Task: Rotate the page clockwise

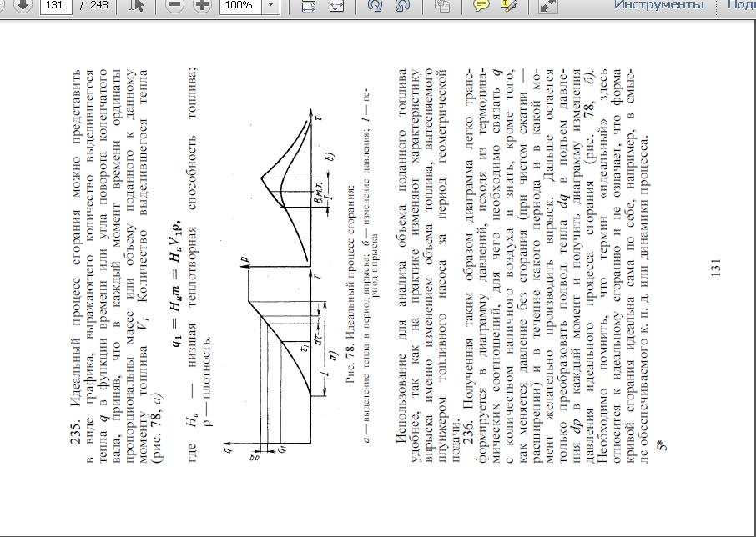Action: coord(402,5)
